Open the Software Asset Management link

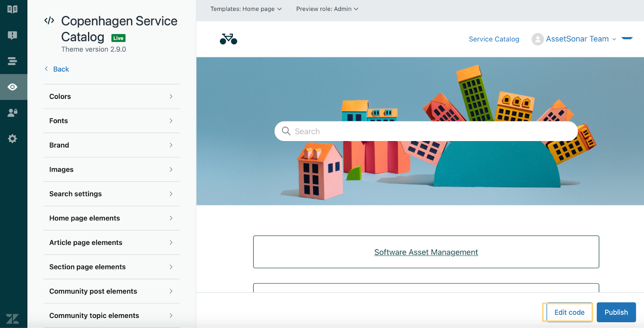click(x=426, y=252)
